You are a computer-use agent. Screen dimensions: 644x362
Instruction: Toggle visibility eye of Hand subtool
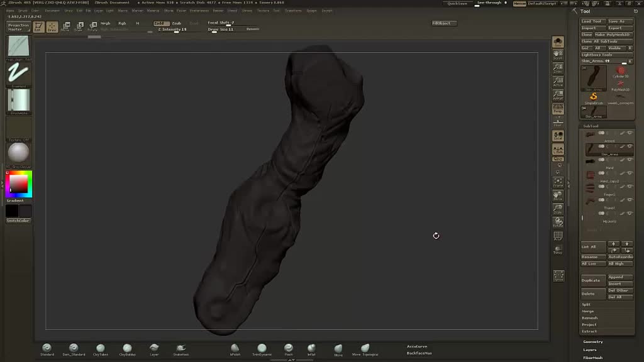pos(630,160)
